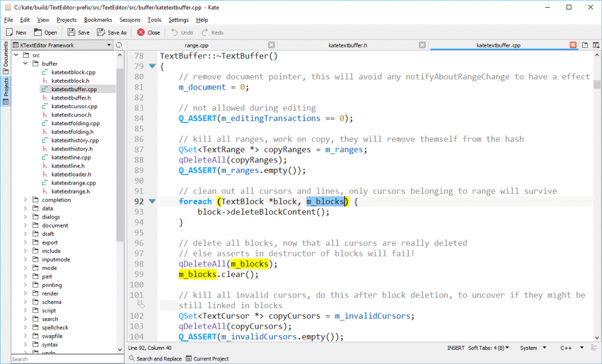Collapse the code fold at line 92
Screen dimensions: 602x364
click(x=152, y=201)
